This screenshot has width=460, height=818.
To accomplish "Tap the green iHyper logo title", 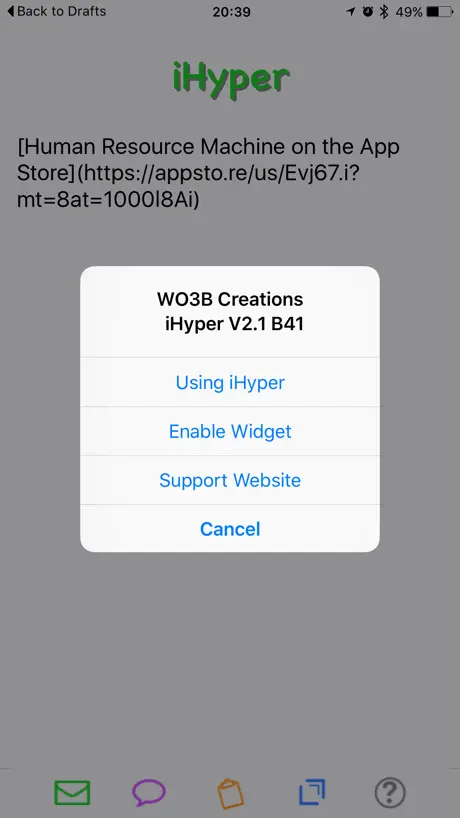I will tap(231, 79).
